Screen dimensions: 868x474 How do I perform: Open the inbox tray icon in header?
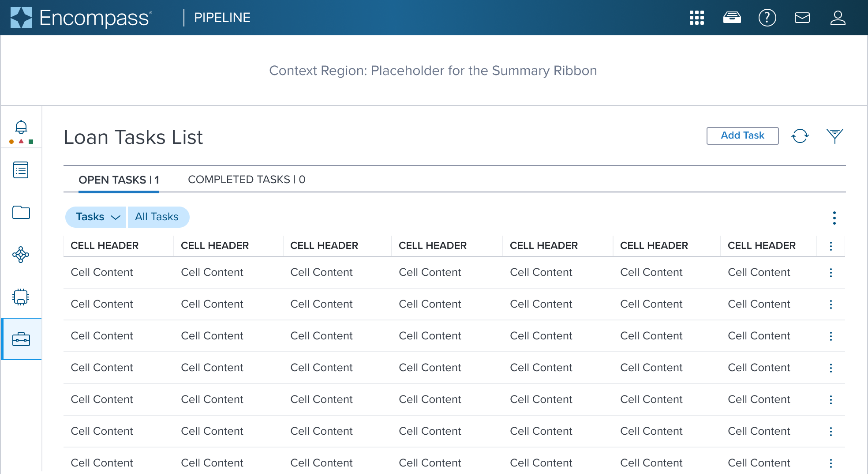pyautogui.click(x=732, y=18)
